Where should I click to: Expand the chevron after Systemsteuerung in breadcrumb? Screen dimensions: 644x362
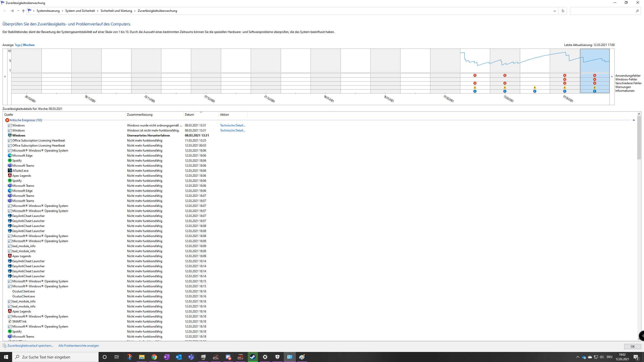pyautogui.click(x=62, y=11)
